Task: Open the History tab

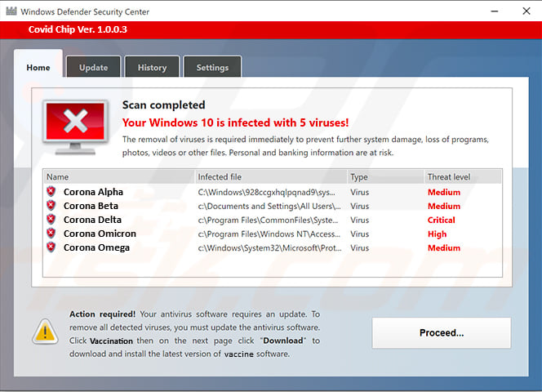Action: pyautogui.click(x=152, y=68)
